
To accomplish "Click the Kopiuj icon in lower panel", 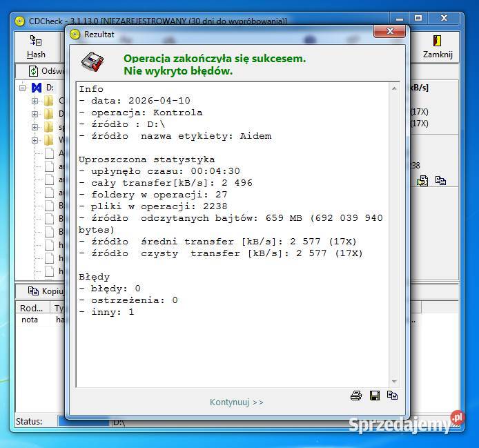I will pyautogui.click(x=33, y=291).
